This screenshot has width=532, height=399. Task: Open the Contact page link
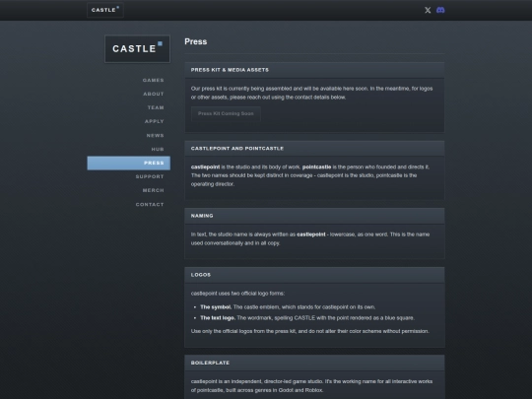tap(150, 205)
